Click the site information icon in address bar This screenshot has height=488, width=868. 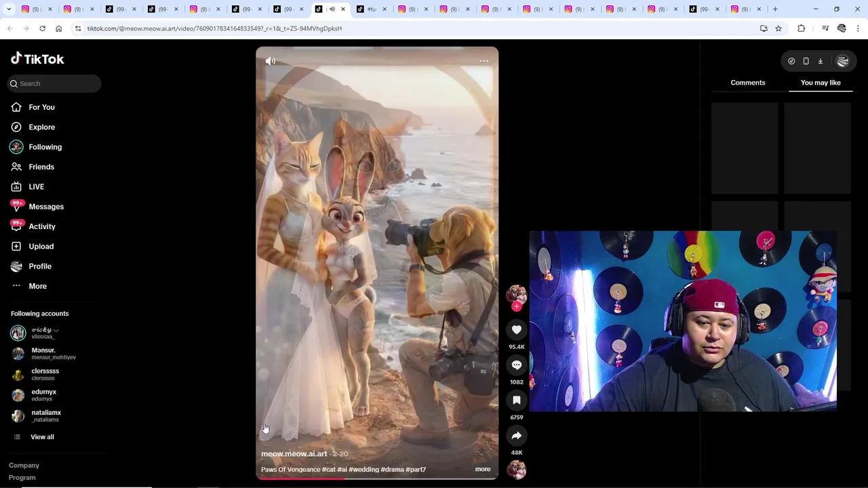point(78,28)
